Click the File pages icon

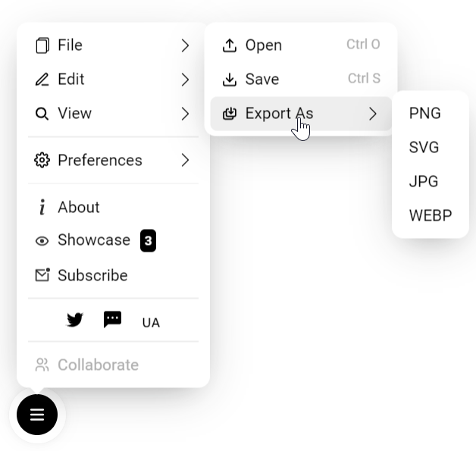pos(42,45)
